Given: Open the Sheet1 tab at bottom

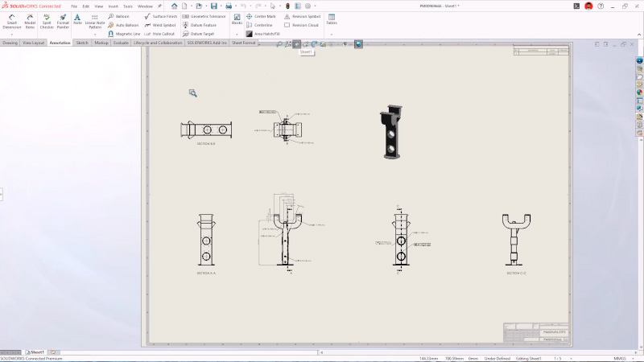Looking at the screenshot, I should click(x=36, y=352).
